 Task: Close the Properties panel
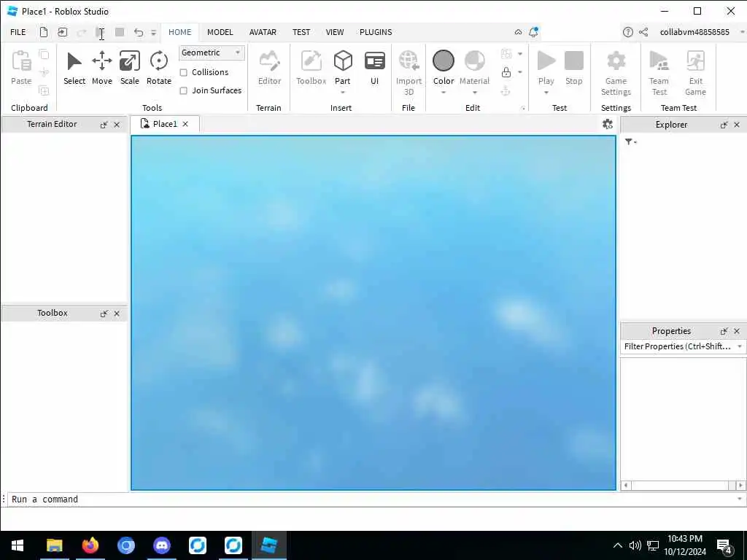pyautogui.click(x=737, y=331)
